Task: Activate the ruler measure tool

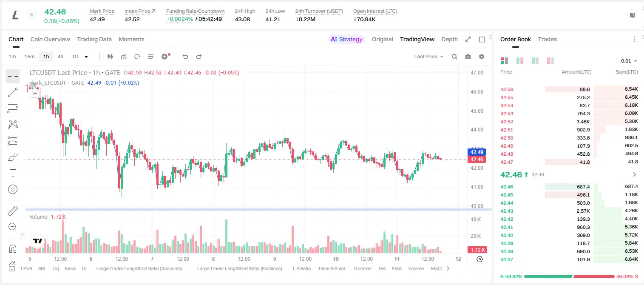Action: click(x=13, y=211)
